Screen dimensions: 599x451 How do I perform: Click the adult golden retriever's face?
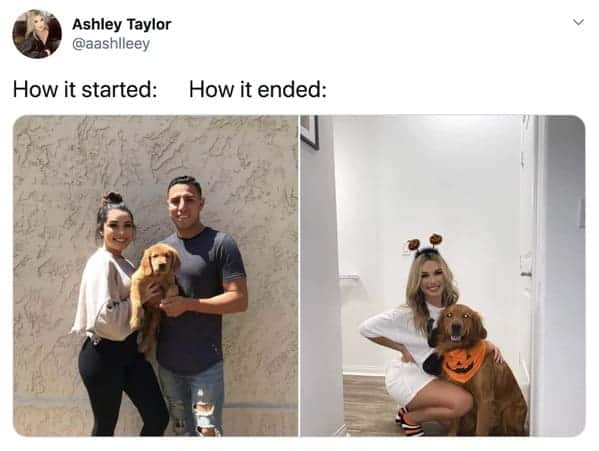click(x=457, y=325)
